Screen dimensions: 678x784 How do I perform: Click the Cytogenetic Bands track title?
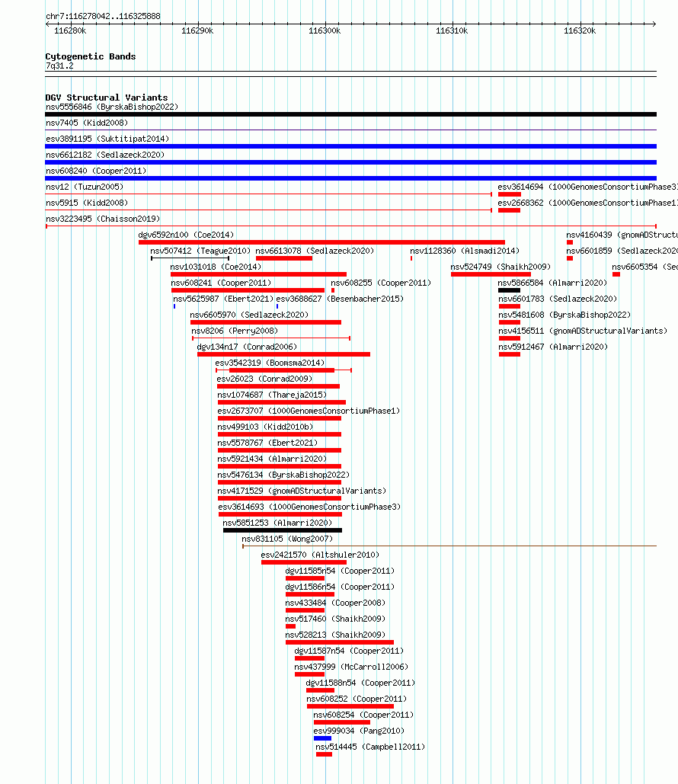tap(91, 56)
